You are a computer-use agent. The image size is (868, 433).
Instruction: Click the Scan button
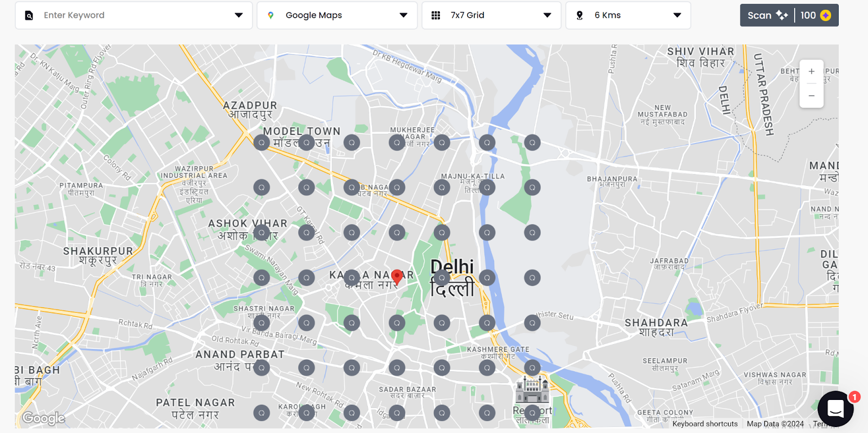pos(767,15)
